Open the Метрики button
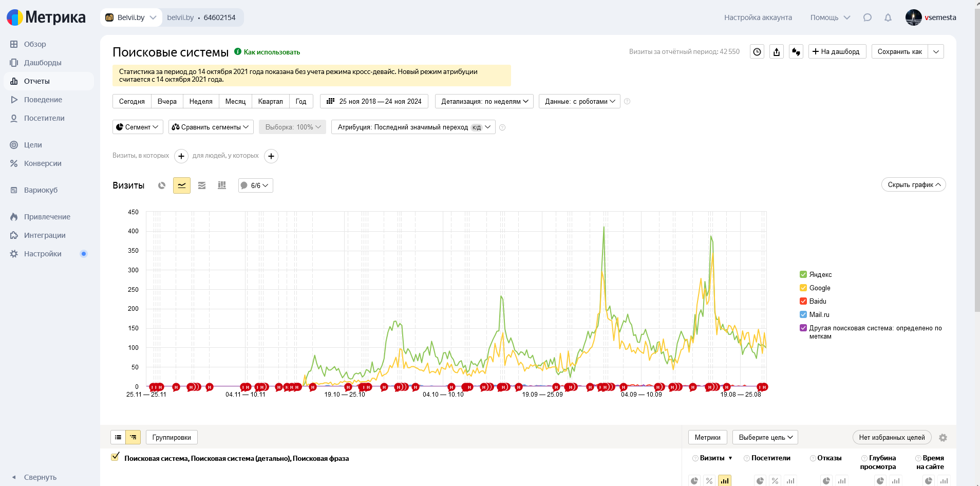This screenshot has width=980, height=486. [x=708, y=437]
